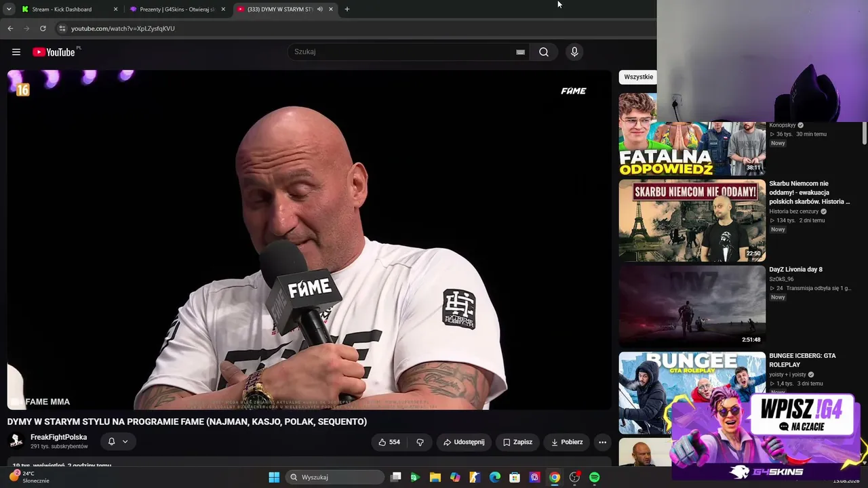Open the more actions three-dot menu
This screenshot has height=488, width=868.
click(x=602, y=442)
